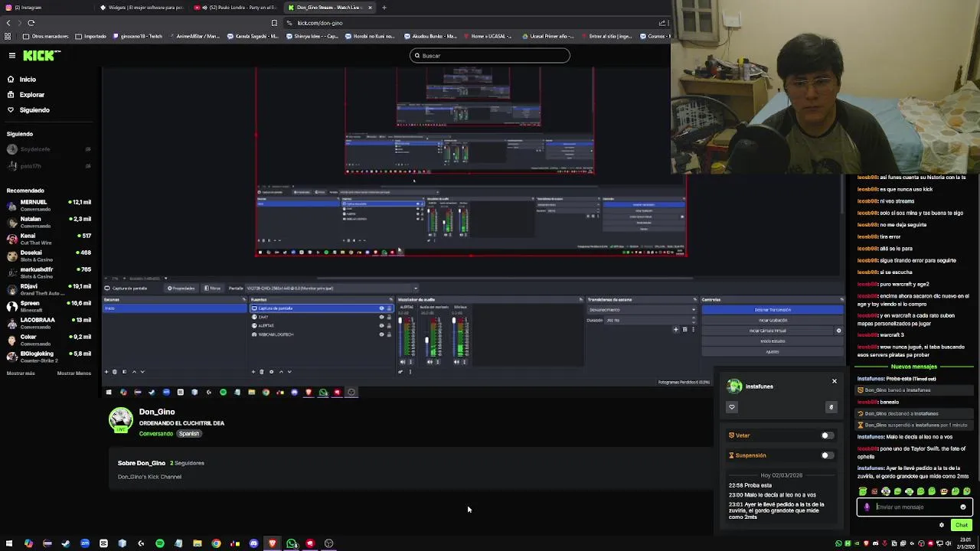Click the instafunes name on the user card
The height and width of the screenshot is (551, 980).
pyautogui.click(x=759, y=386)
